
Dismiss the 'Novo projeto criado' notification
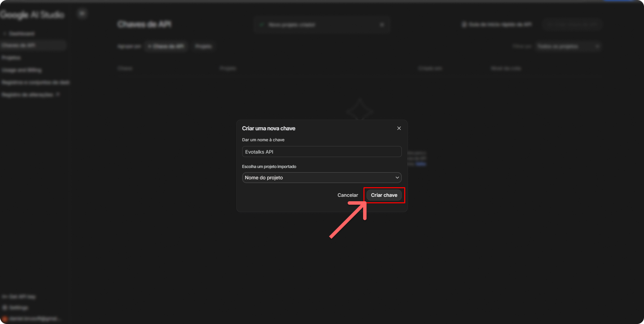point(382,25)
